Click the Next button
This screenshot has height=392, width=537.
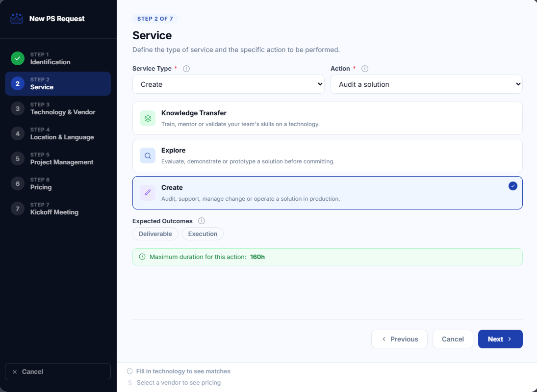coord(500,339)
